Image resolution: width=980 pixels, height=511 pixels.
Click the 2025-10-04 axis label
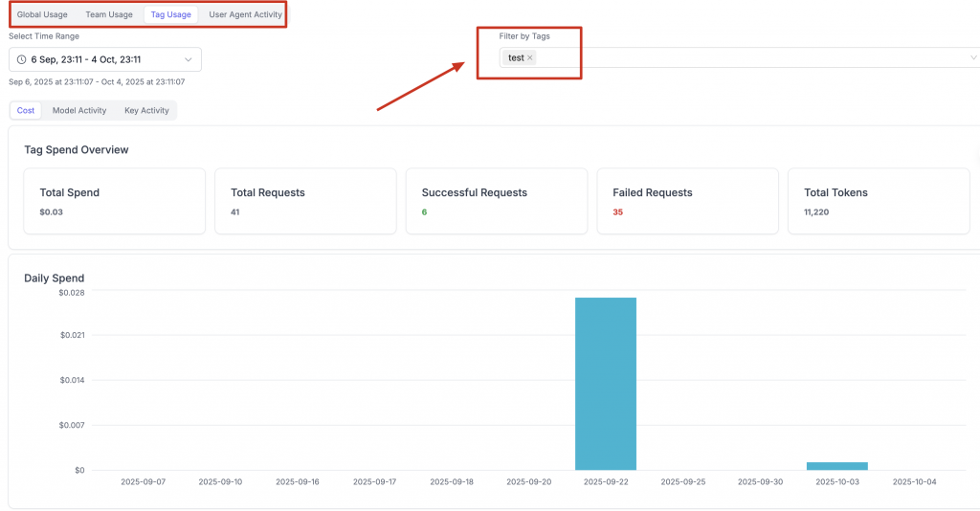914,481
